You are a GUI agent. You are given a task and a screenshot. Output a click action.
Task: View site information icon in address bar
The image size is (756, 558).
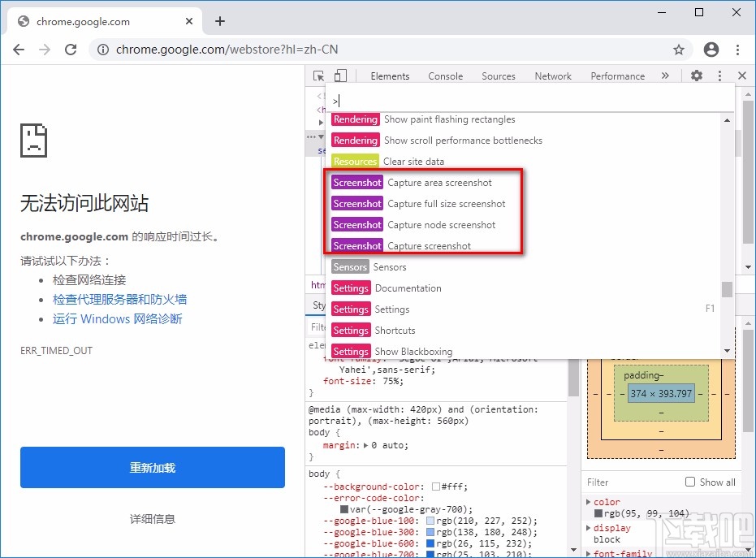pos(103,50)
